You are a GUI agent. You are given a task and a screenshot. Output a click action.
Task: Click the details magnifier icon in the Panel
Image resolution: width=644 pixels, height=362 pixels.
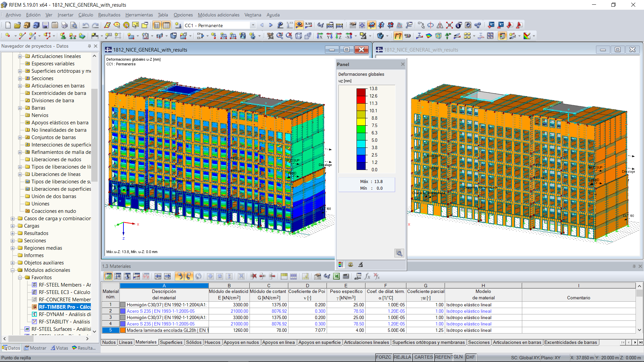click(399, 253)
